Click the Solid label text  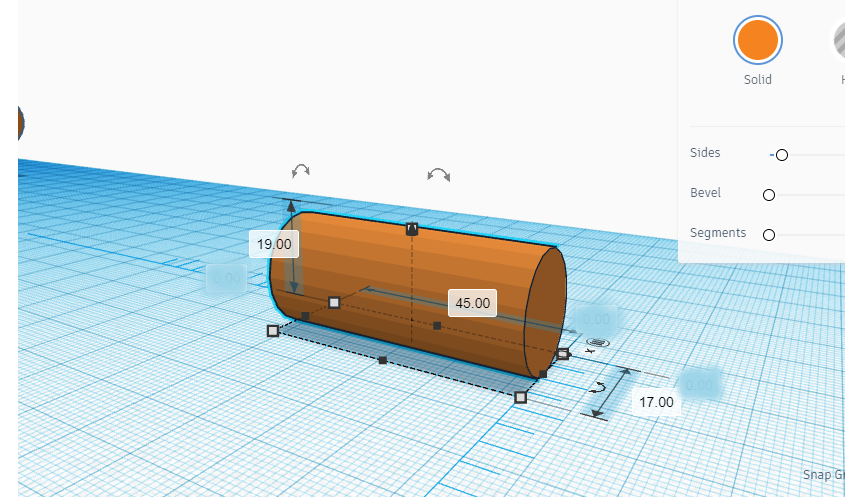click(x=758, y=80)
